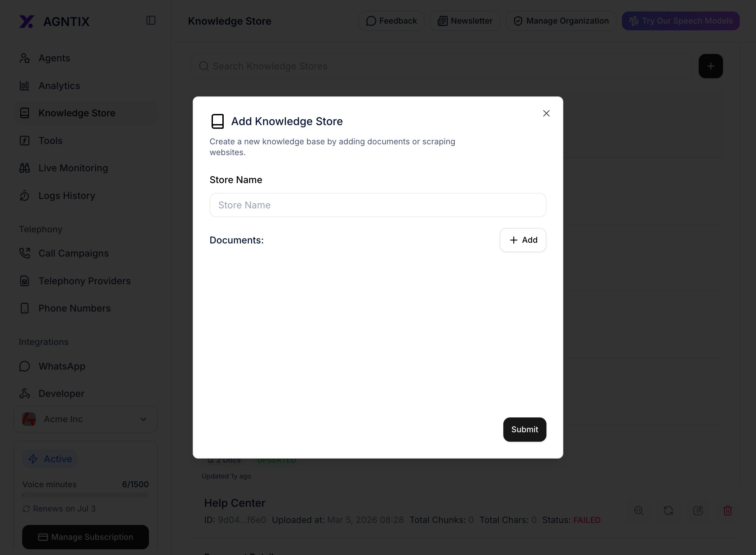Open Logs History

click(x=85, y=196)
